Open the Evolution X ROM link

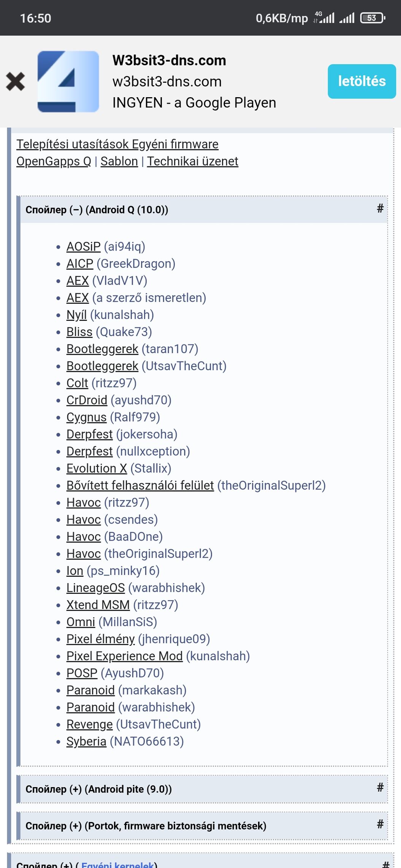click(x=97, y=468)
